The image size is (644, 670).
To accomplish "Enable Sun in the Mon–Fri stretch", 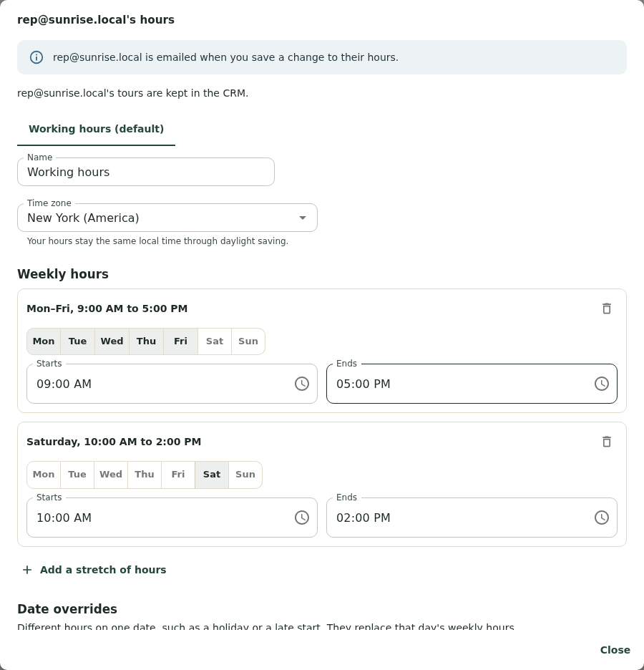I will click(248, 341).
